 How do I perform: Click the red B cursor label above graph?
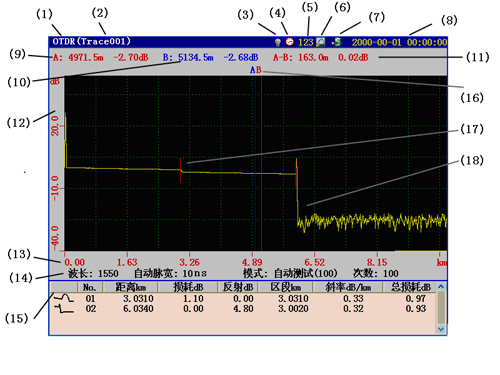point(259,70)
